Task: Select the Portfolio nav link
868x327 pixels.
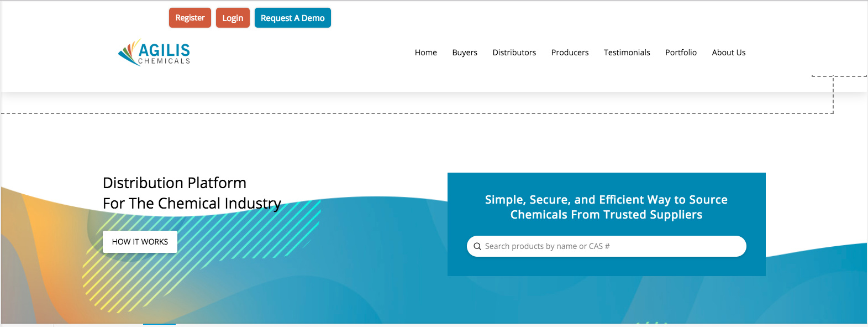Action: click(x=681, y=53)
